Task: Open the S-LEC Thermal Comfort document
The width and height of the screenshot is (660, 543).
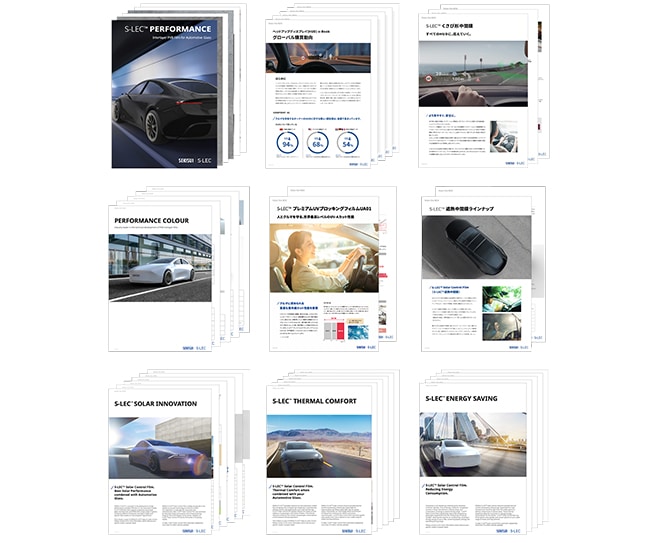Action: tap(319, 460)
